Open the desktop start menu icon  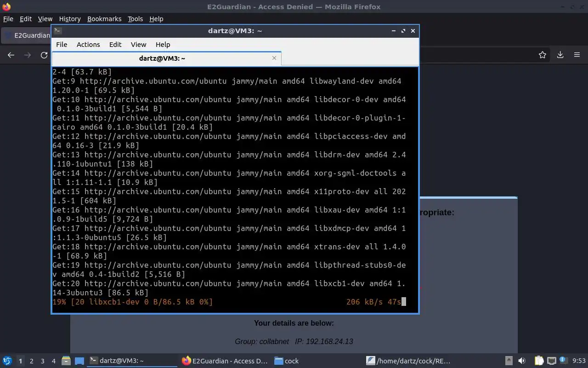coord(7,361)
